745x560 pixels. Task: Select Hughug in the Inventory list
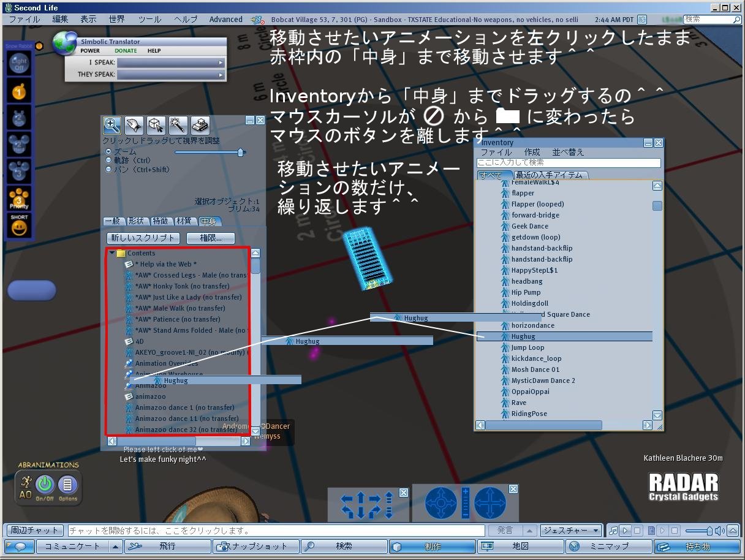pyautogui.click(x=564, y=336)
